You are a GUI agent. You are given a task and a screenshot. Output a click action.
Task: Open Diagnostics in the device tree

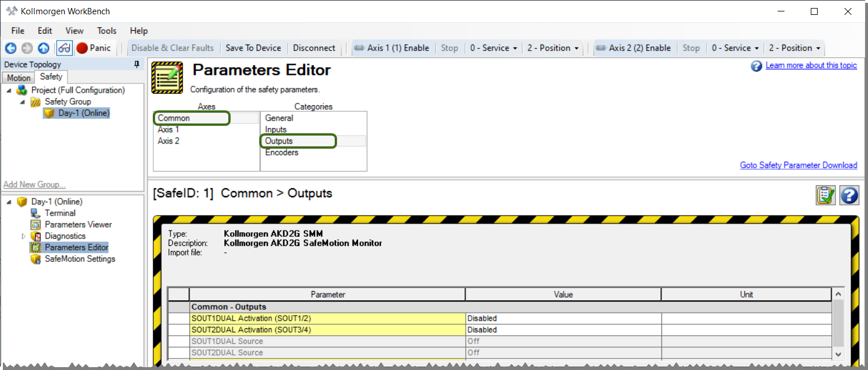point(65,236)
